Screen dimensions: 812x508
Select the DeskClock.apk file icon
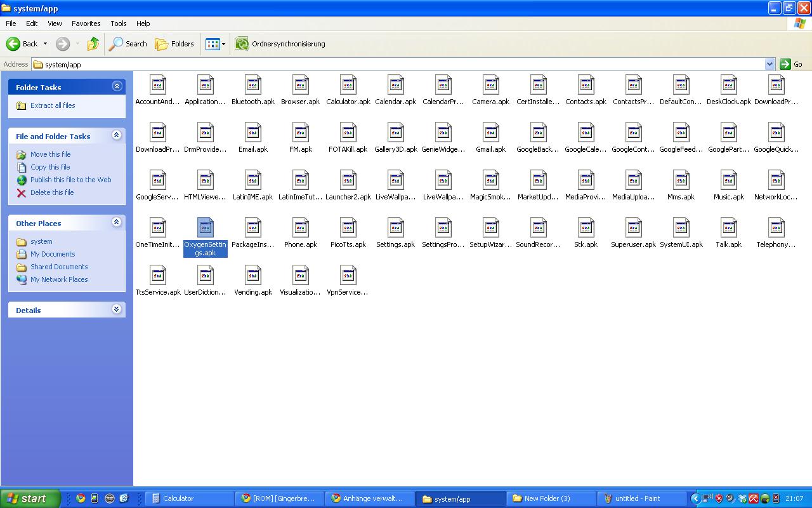729,85
